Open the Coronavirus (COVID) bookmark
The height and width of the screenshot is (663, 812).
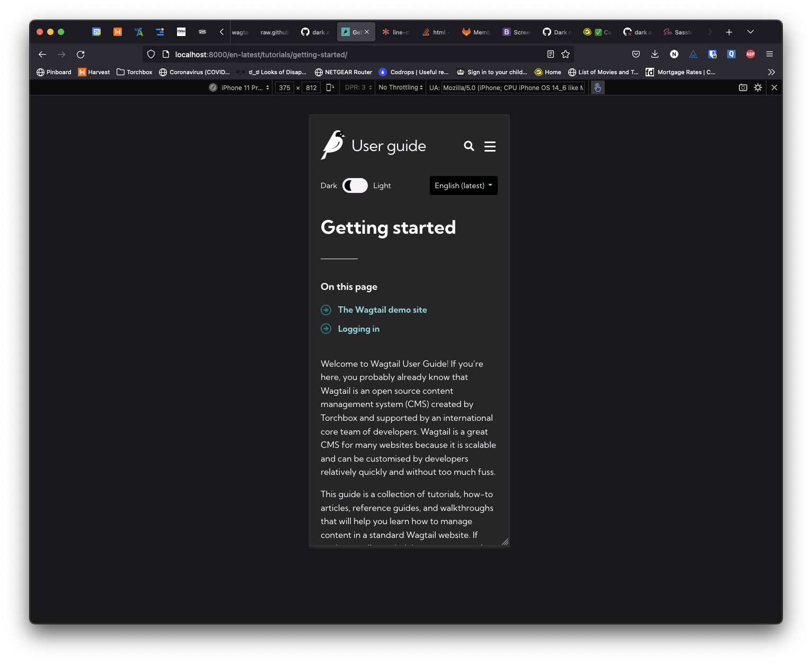(x=195, y=72)
